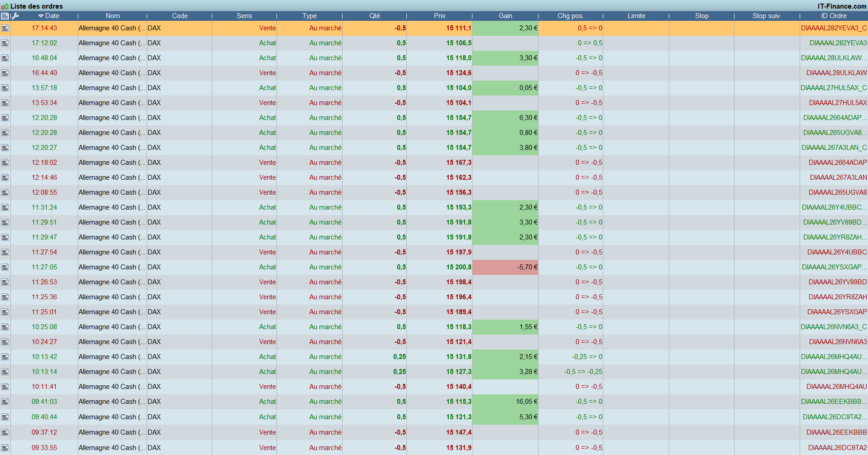
Task: Select the Stop column header
Action: [x=702, y=16]
